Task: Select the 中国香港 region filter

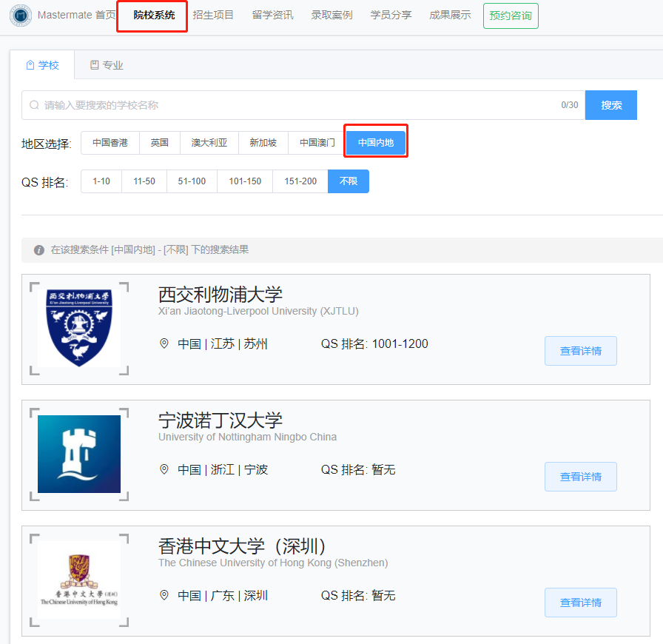Action: (x=110, y=142)
